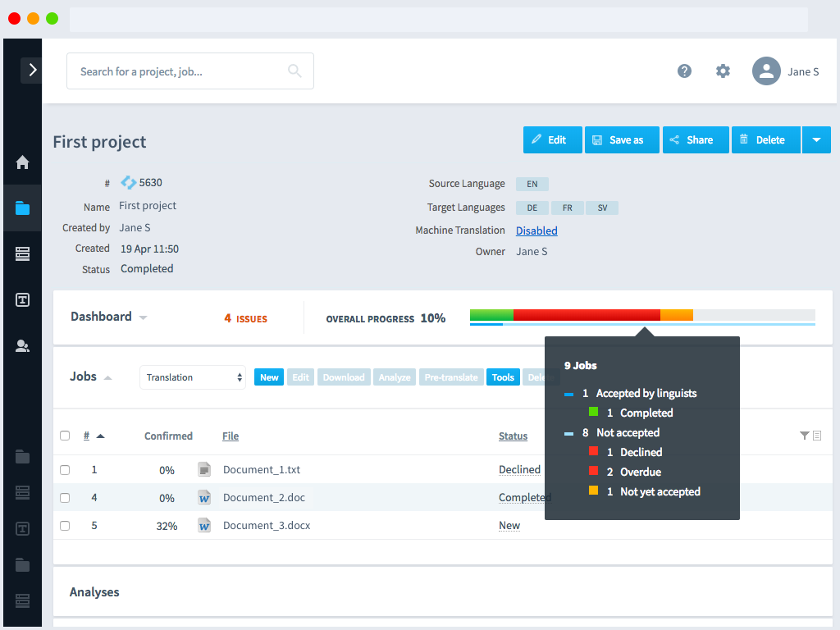
Task: Collapse the Dashboard section arrow
Action: pos(144,317)
